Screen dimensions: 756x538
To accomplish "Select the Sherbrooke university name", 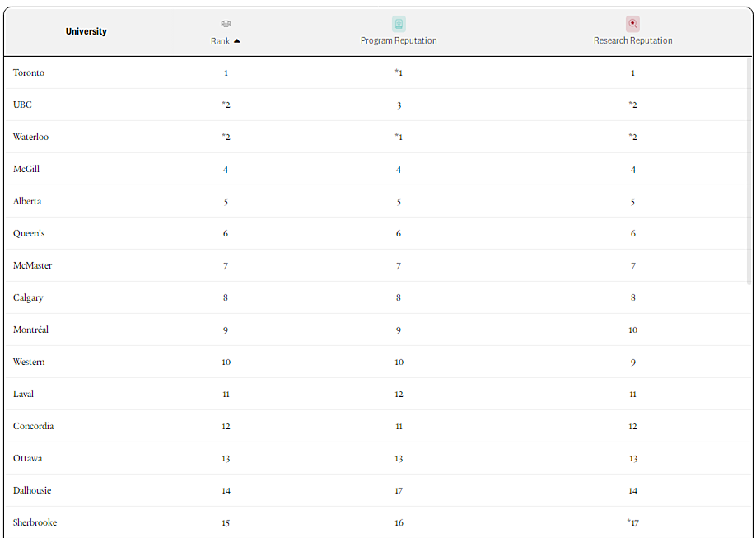I will click(35, 522).
